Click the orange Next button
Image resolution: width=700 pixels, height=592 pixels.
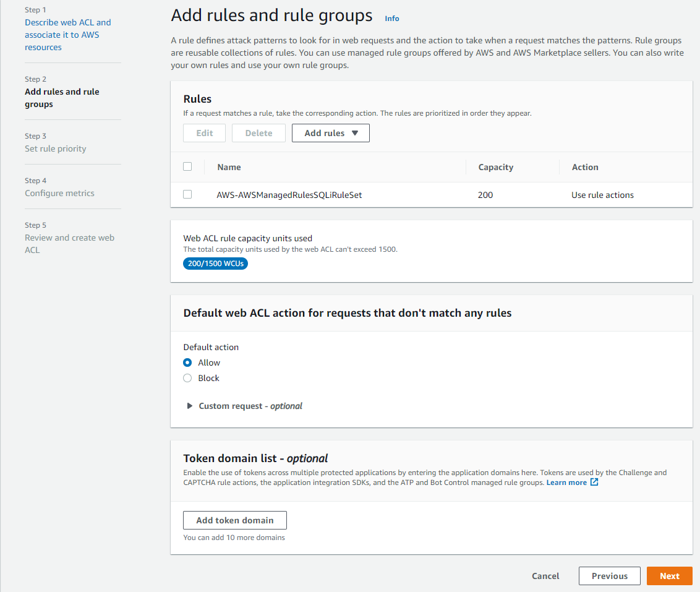(x=669, y=576)
